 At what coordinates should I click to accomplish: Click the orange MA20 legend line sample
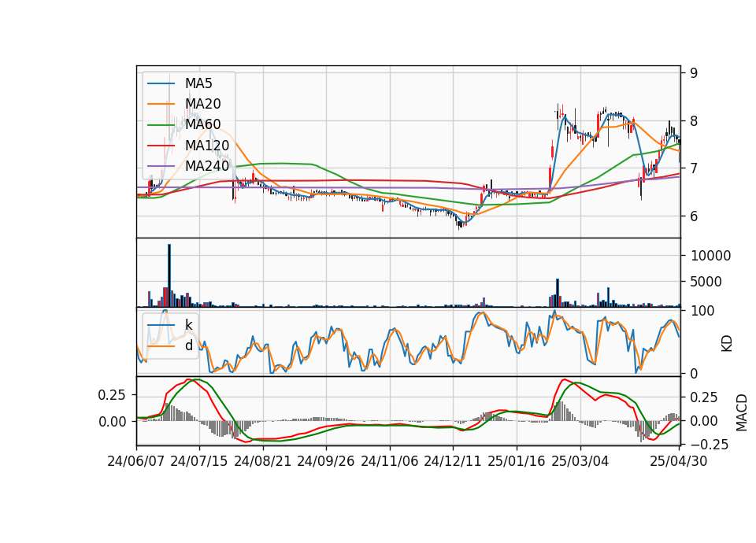coord(161,104)
